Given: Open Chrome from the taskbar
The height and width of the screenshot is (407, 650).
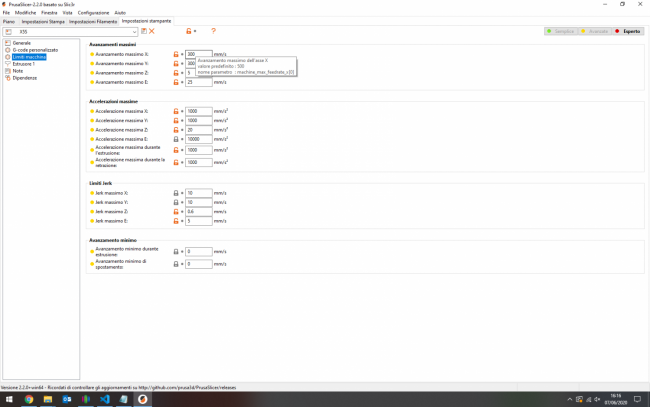Looking at the screenshot, I should click(29, 399).
